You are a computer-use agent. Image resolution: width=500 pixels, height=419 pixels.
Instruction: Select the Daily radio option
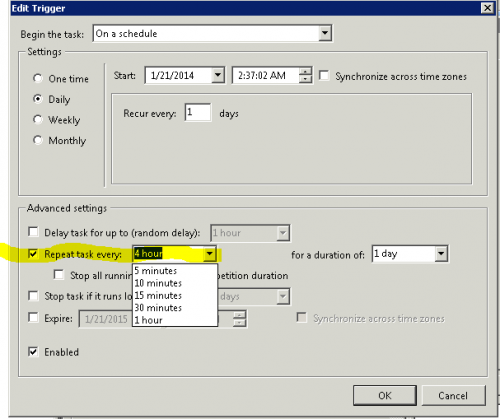[x=38, y=99]
